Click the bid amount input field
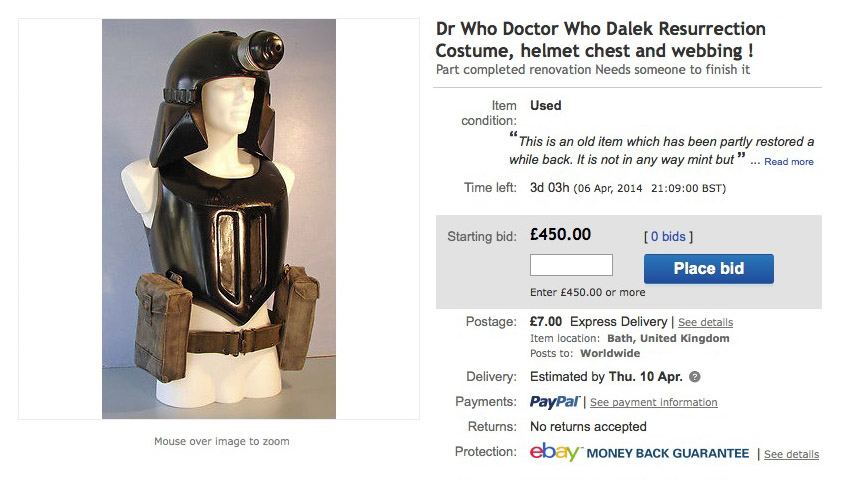The height and width of the screenshot is (483, 841). [571, 265]
